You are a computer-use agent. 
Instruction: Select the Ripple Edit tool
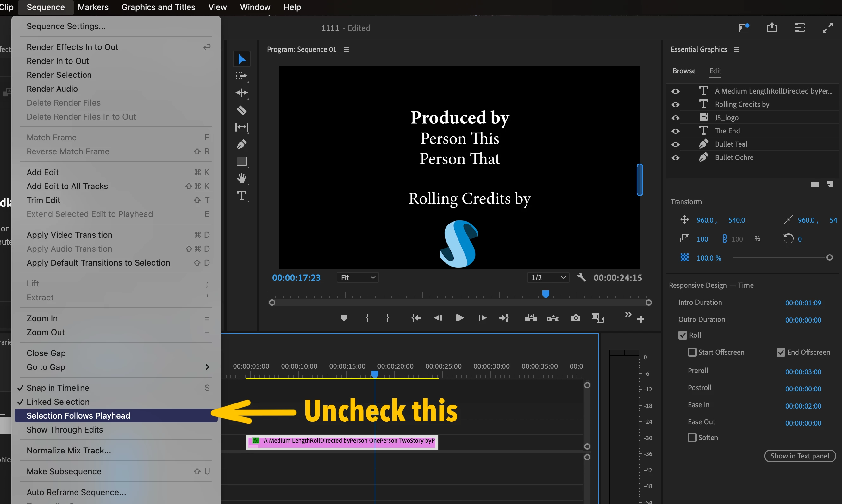(x=242, y=93)
